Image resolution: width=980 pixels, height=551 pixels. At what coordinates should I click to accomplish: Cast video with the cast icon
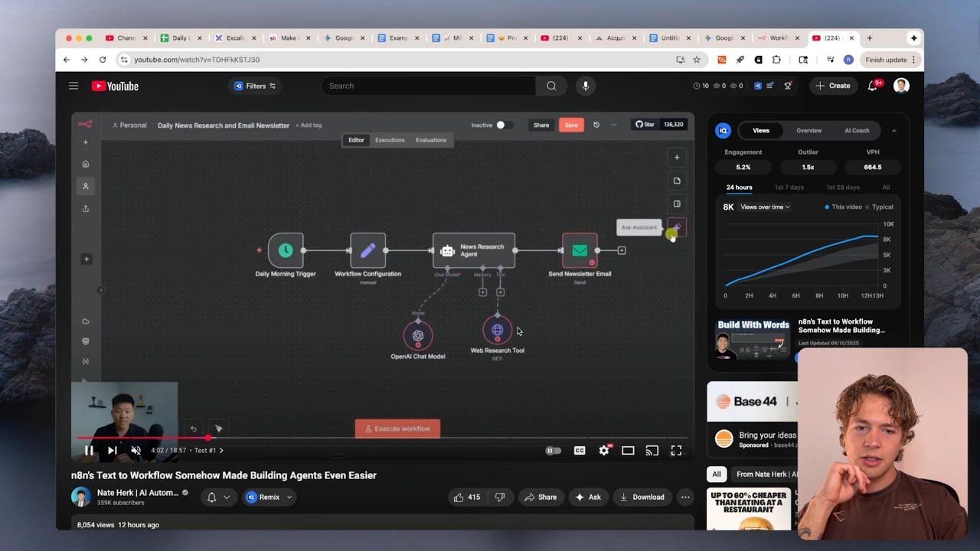pyautogui.click(x=652, y=451)
